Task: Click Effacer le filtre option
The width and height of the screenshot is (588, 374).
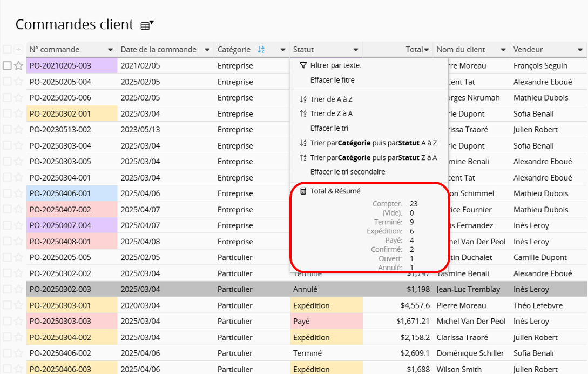Action: tap(332, 80)
